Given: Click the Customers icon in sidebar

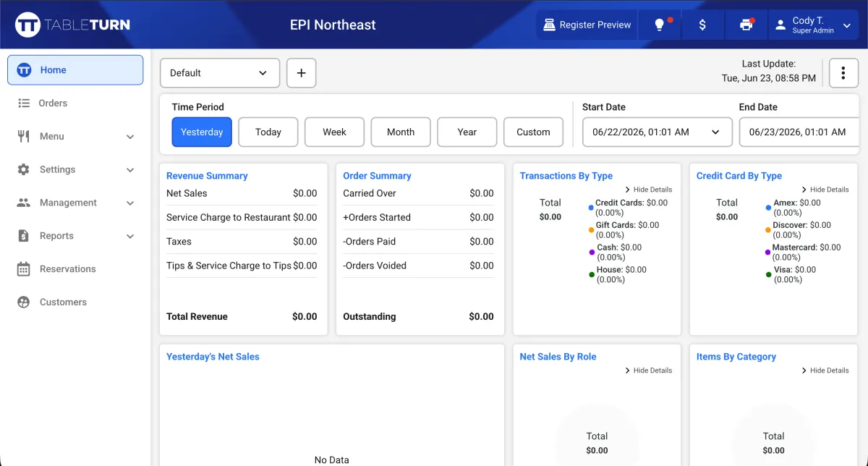Looking at the screenshot, I should pos(24,302).
